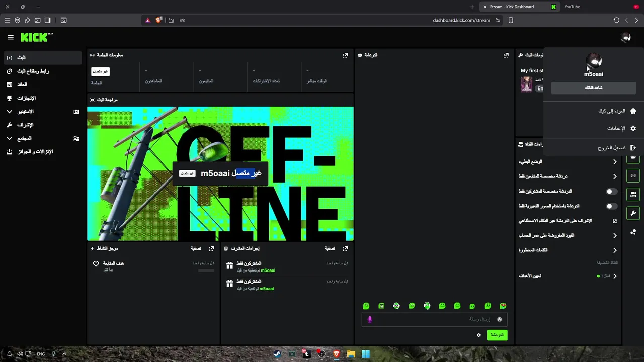Expand followers-only chat option

point(568,176)
